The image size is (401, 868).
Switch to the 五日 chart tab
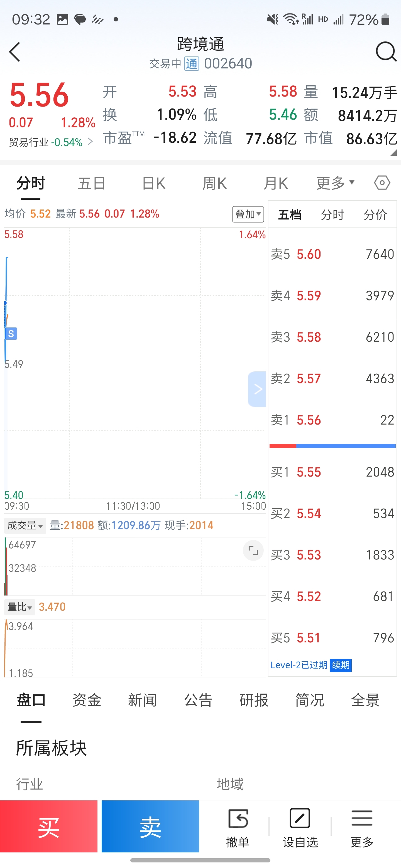click(x=92, y=183)
